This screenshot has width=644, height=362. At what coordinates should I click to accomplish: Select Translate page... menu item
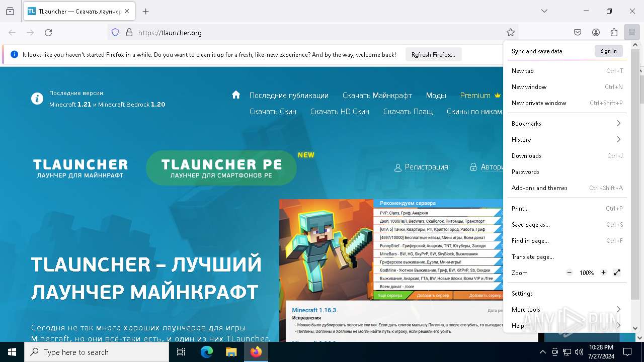567,257
